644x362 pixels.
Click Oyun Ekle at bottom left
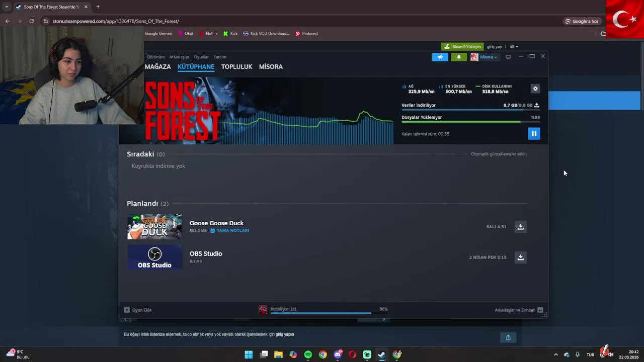(138, 310)
